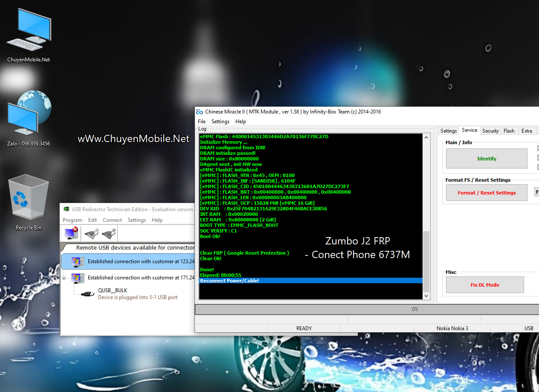
Task: Click the READY status bar cell
Action: pyautogui.click(x=304, y=328)
